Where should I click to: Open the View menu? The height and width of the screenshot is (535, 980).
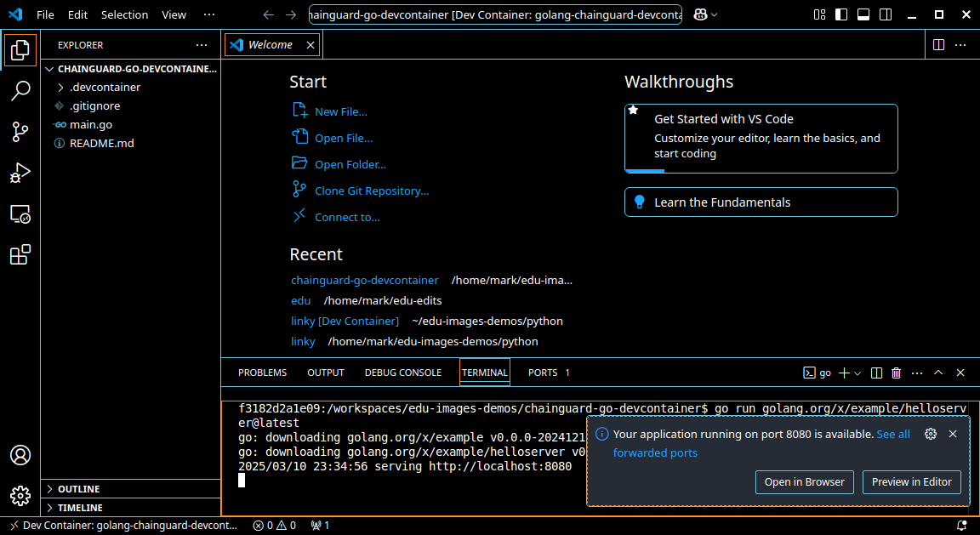click(174, 14)
